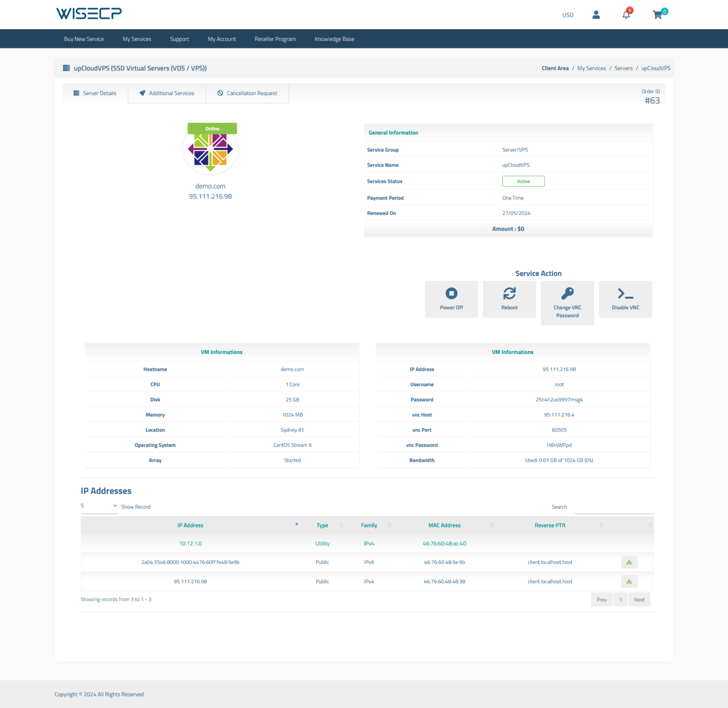Click client.localhost.host in the IPv6 row
728x708 pixels.
point(550,562)
